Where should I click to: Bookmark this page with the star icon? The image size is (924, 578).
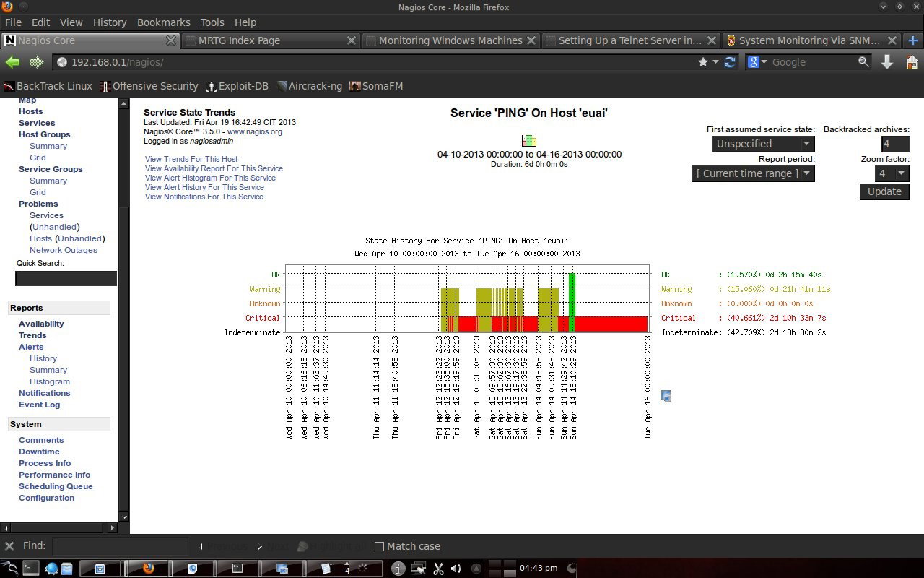point(703,62)
